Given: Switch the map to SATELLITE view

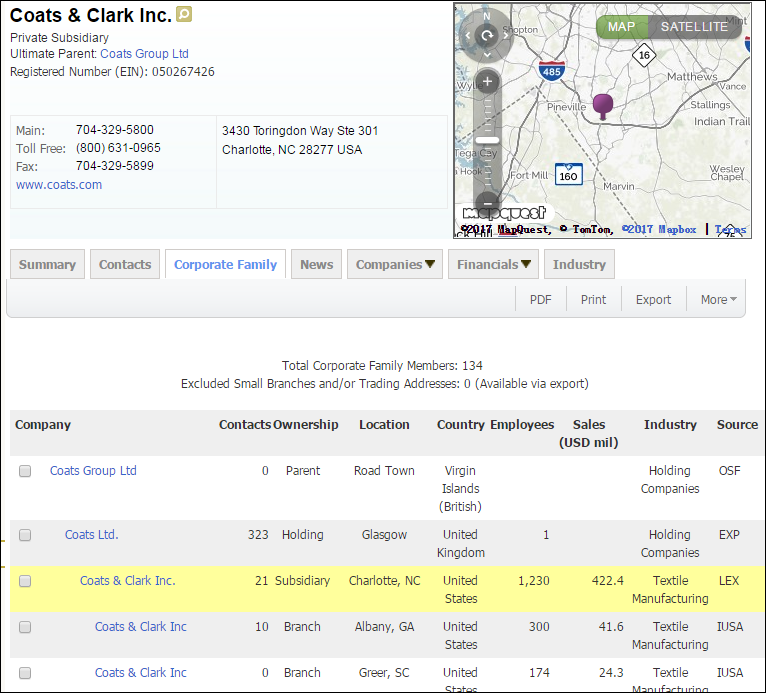Looking at the screenshot, I should coord(694,26).
